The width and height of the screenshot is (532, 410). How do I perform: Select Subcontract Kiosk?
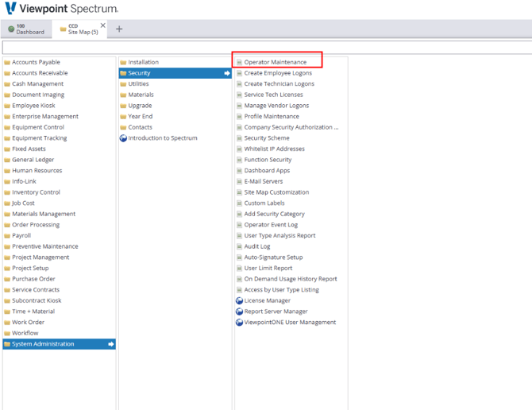[x=37, y=300]
